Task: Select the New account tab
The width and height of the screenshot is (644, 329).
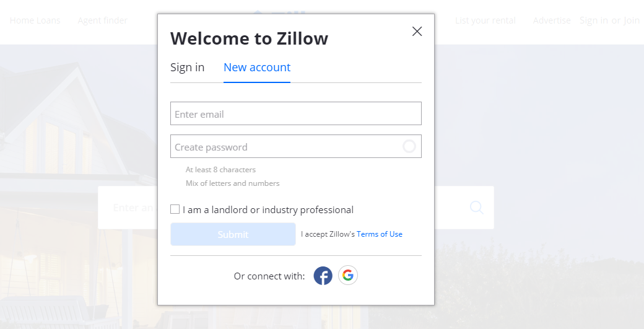Action: (257, 68)
